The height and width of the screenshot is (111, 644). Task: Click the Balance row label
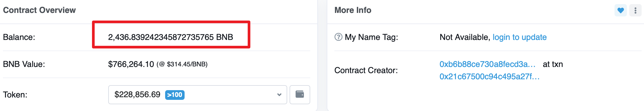(19, 37)
